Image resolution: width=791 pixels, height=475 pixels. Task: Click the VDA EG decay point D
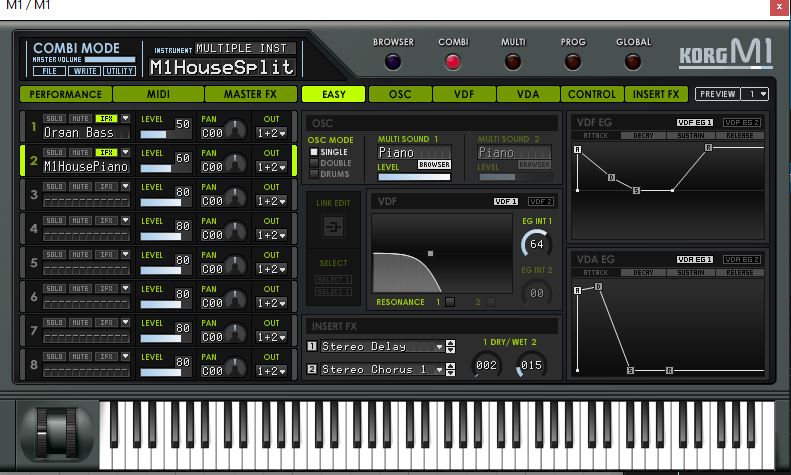pyautogui.click(x=598, y=286)
